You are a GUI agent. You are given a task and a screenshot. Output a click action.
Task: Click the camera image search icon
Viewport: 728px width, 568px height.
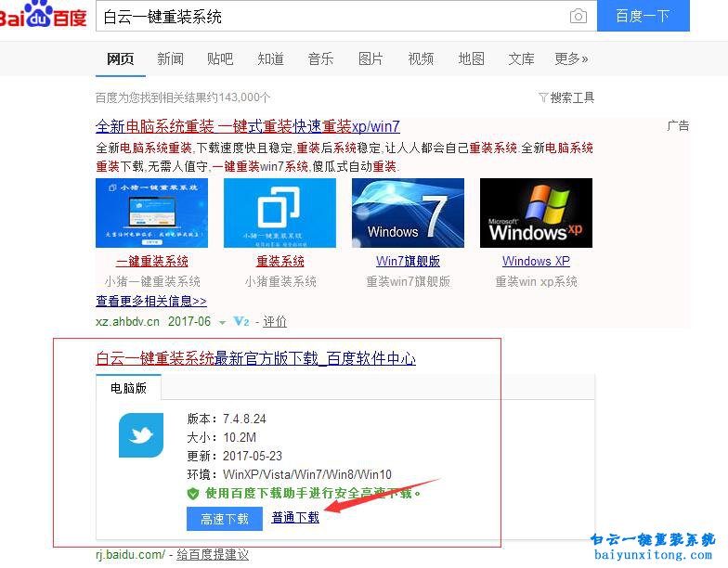(578, 17)
